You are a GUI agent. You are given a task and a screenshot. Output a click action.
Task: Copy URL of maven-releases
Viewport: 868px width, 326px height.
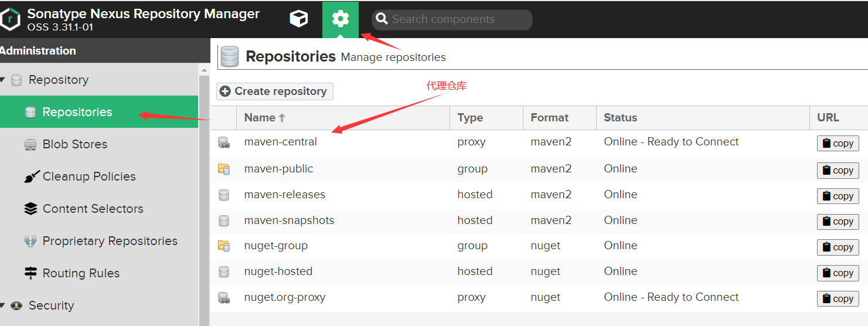(x=838, y=196)
